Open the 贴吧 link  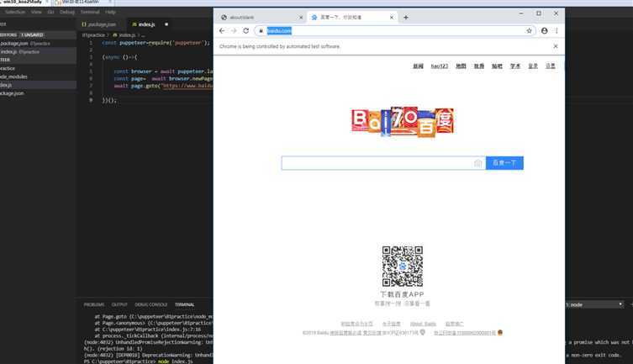click(497, 66)
